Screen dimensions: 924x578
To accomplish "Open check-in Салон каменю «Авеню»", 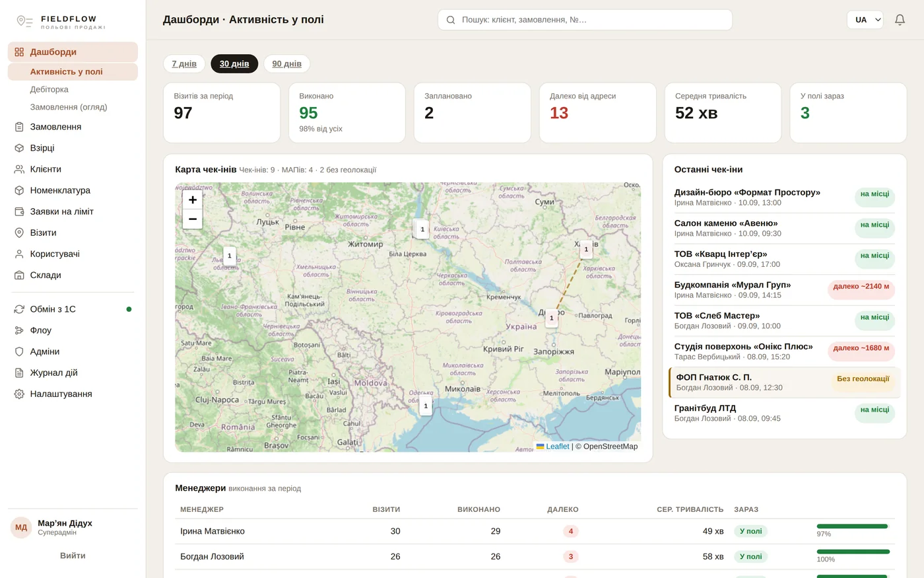I will (784, 229).
